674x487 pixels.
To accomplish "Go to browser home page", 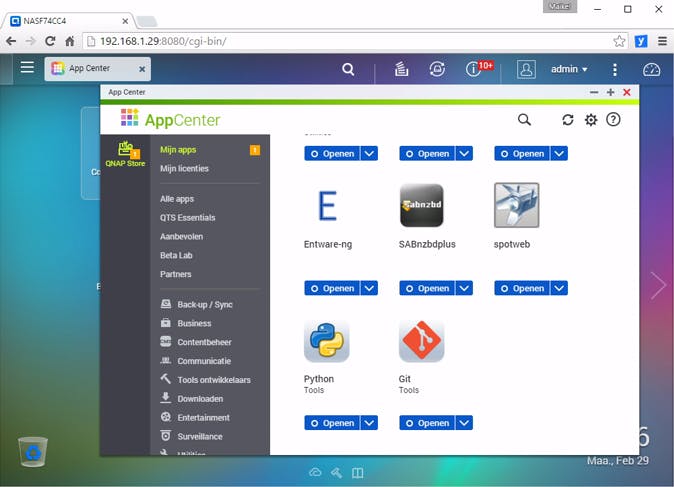I will pos(70,41).
